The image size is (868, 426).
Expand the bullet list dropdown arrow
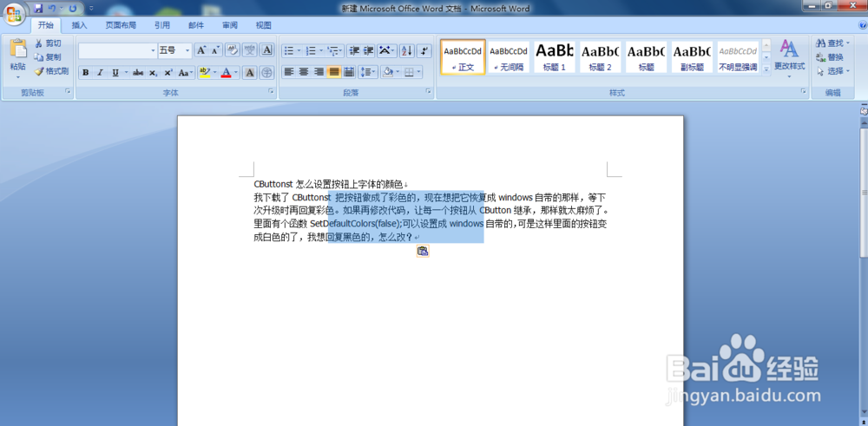[x=299, y=51]
